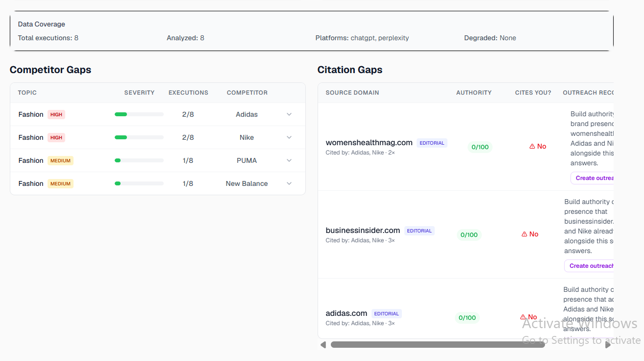Click the CITES YOU? column header
The image size is (644, 361).
point(533,93)
